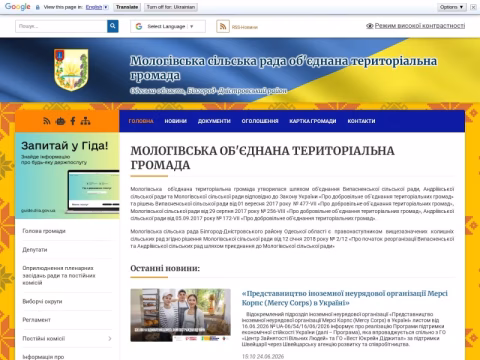
Task: Open Голова громади in sidebar
Action: pyautogui.click(x=44, y=231)
